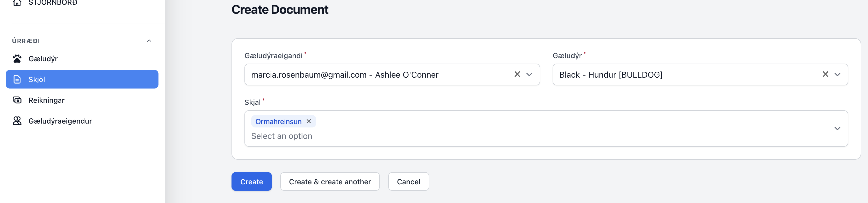Screen dimensions: 868x203
Task: Open the Gæludýraeigandi dropdown arrow
Action: 529,75
